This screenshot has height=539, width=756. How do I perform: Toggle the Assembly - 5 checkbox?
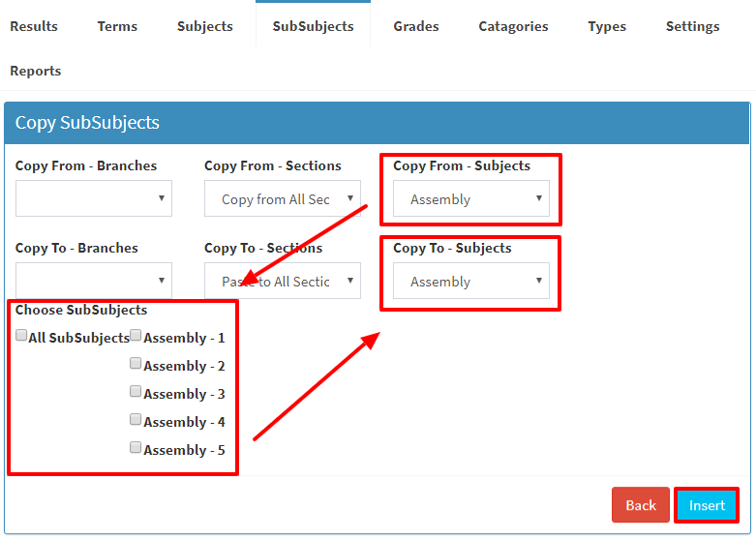(136, 447)
